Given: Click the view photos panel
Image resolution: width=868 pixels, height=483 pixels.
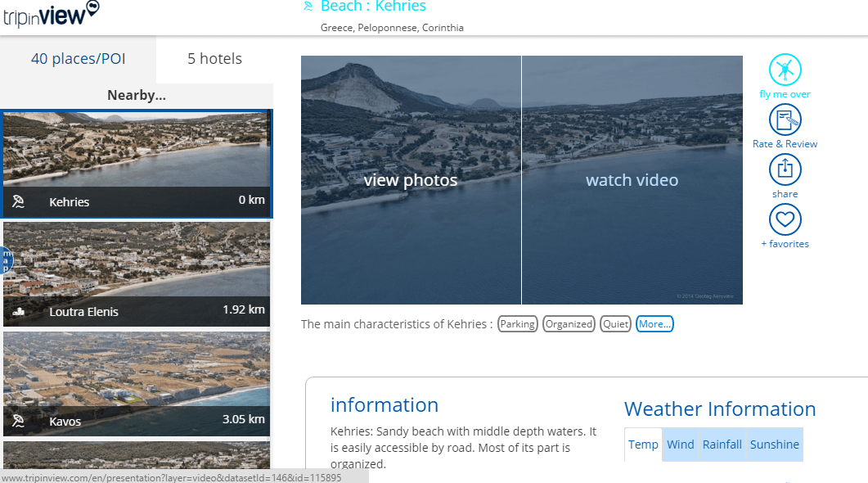Looking at the screenshot, I should tap(411, 180).
